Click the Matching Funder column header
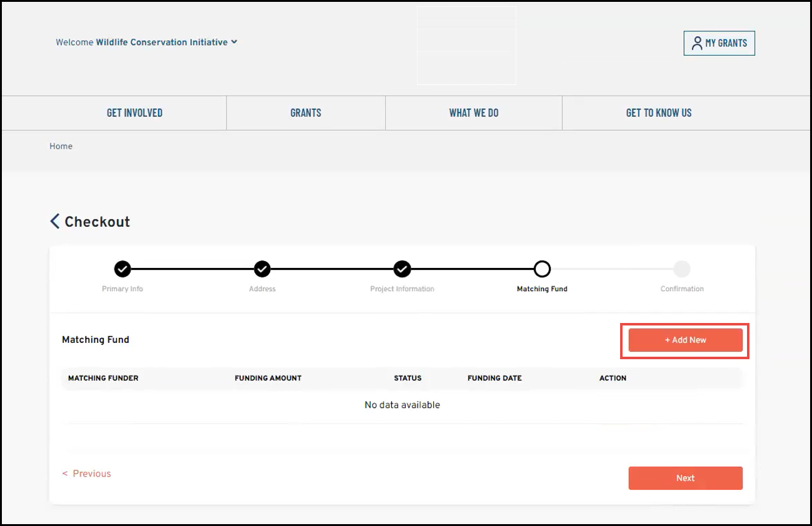The width and height of the screenshot is (812, 526). pos(103,378)
